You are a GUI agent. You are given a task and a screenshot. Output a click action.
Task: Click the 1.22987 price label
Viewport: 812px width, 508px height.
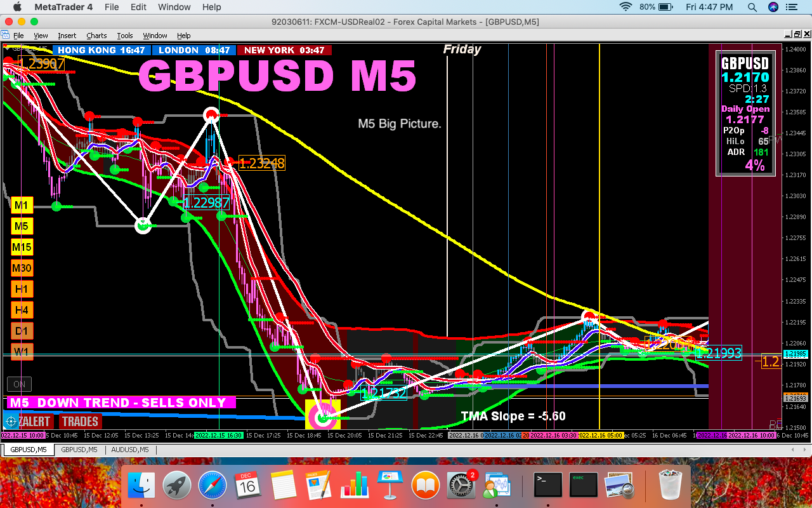coord(206,203)
